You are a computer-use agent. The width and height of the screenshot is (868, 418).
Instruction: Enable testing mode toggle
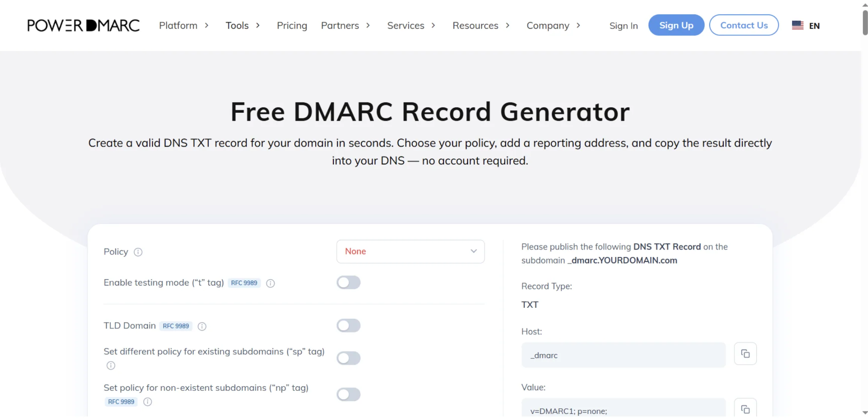(x=348, y=283)
